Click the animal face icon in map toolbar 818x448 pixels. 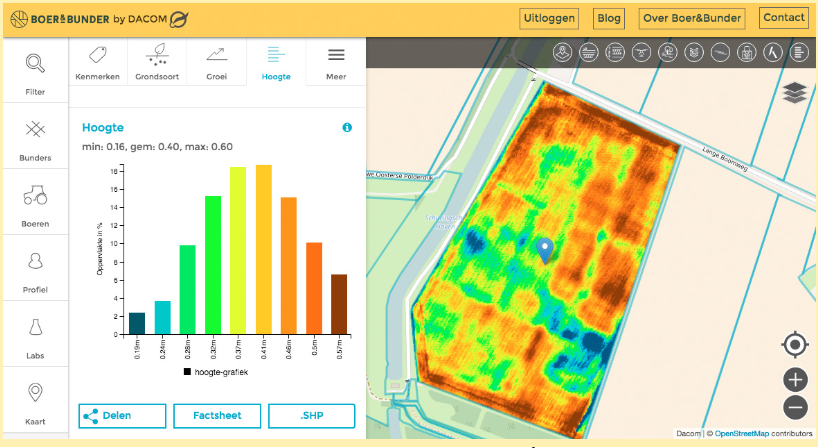694,52
